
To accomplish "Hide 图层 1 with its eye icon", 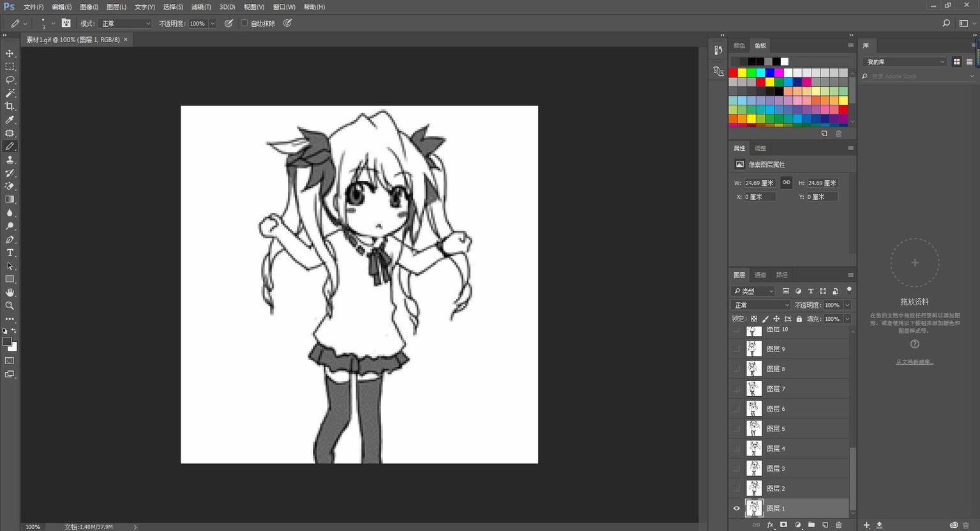I will click(736, 509).
